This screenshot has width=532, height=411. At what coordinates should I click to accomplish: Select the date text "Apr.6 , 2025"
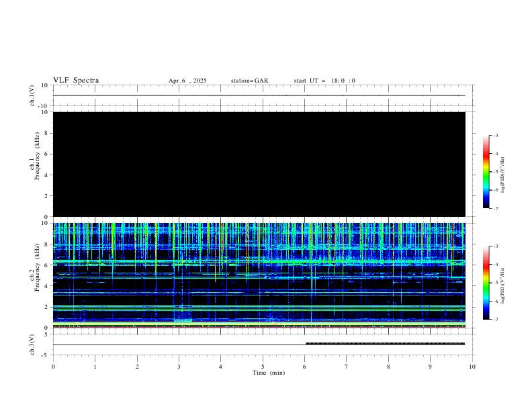pyautogui.click(x=187, y=81)
